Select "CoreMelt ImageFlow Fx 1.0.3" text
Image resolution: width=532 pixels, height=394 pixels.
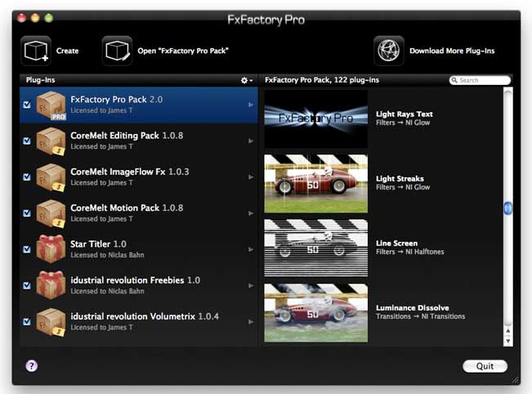(x=130, y=172)
